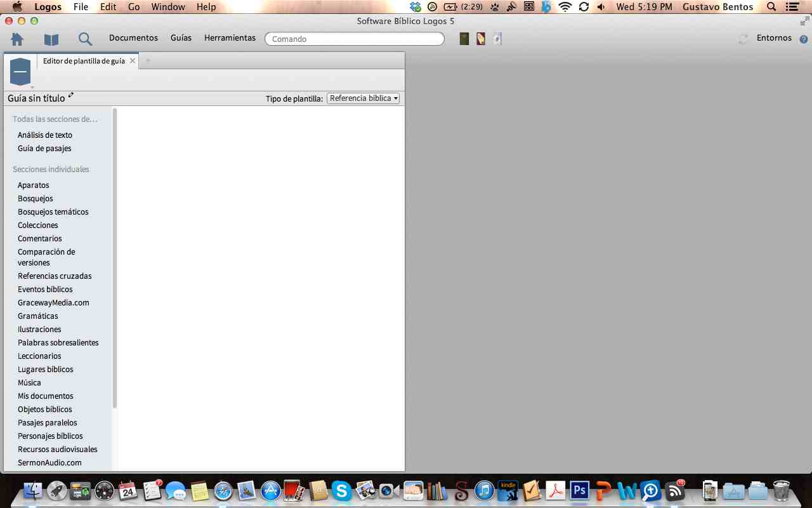Screen dimensions: 812x508
Task: Add the Ilustraciones section
Action: tap(39, 330)
